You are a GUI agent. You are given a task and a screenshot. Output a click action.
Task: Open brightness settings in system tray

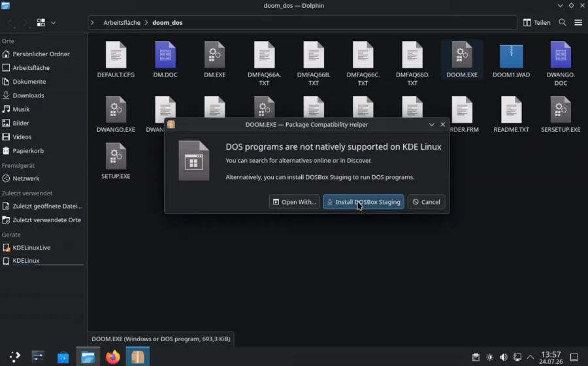coord(490,357)
